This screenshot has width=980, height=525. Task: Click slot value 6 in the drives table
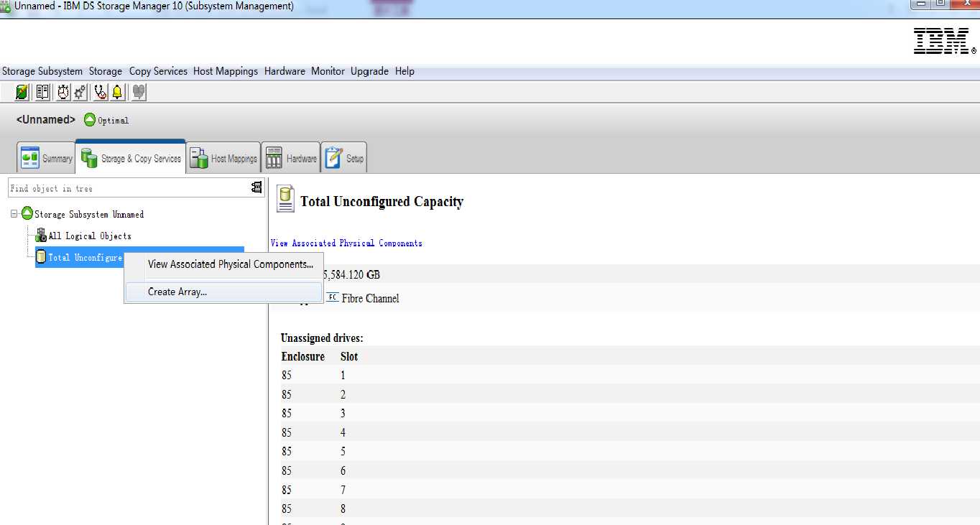pyautogui.click(x=343, y=470)
